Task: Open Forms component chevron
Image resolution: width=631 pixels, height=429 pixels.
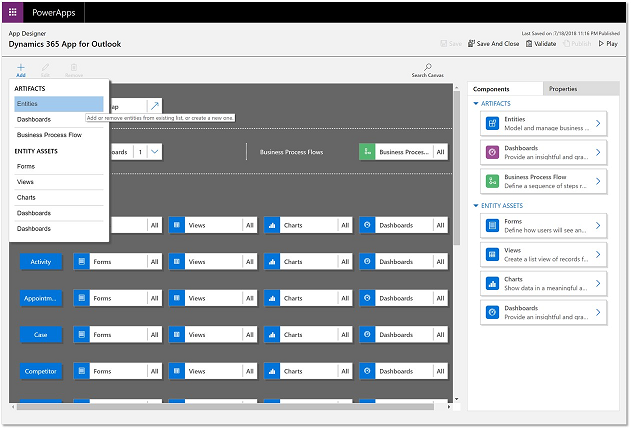Action: [x=598, y=226]
